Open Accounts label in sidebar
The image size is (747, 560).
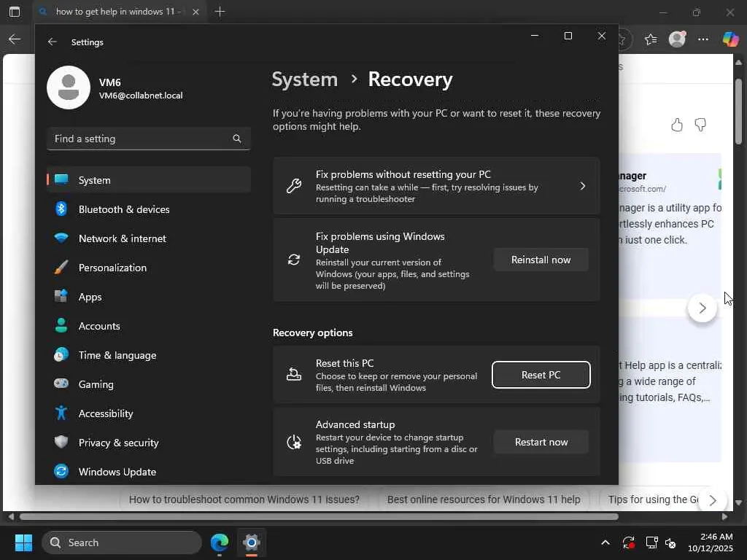point(99,326)
